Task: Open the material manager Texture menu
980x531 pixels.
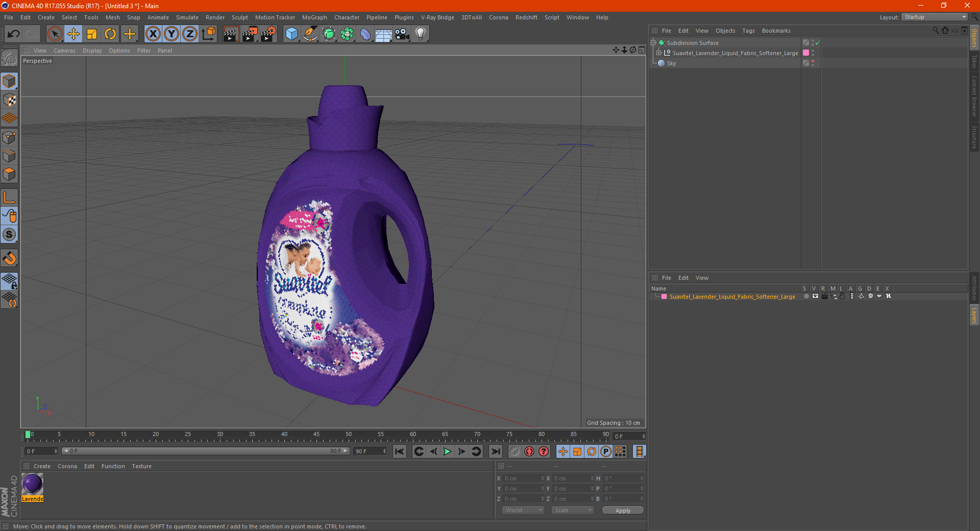Action: pyautogui.click(x=141, y=466)
